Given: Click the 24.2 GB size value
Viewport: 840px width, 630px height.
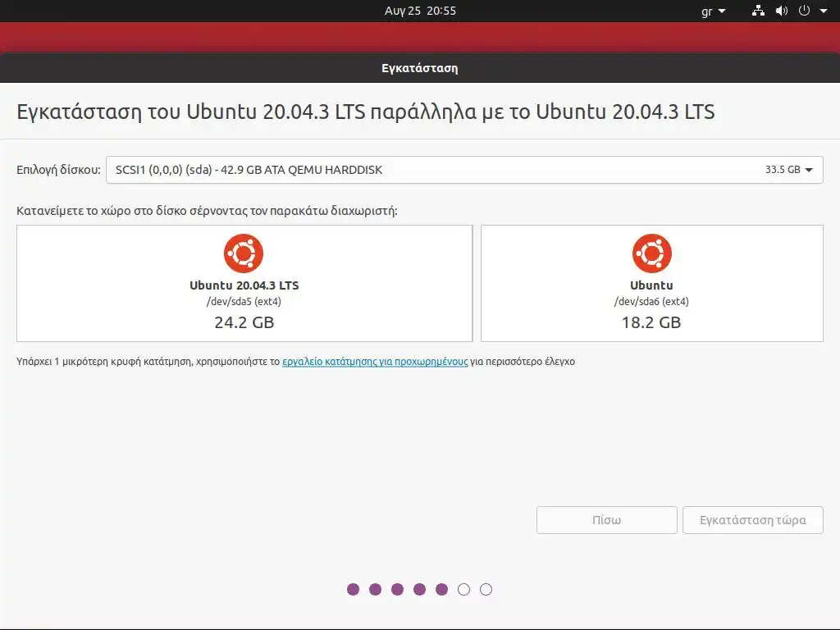Looking at the screenshot, I should tap(244, 322).
